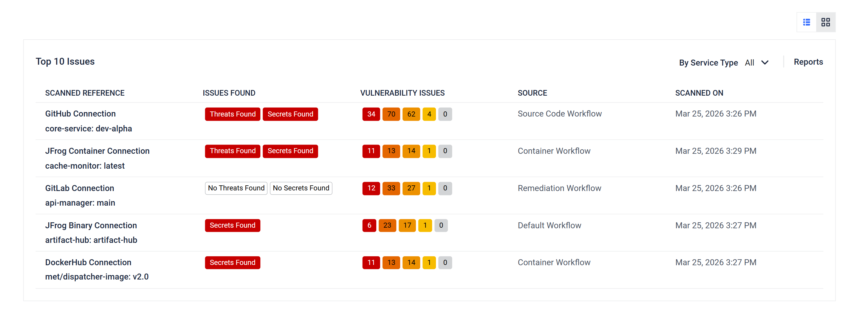
Task: Select amber medium count 27 for GitLab
Action: click(x=411, y=188)
